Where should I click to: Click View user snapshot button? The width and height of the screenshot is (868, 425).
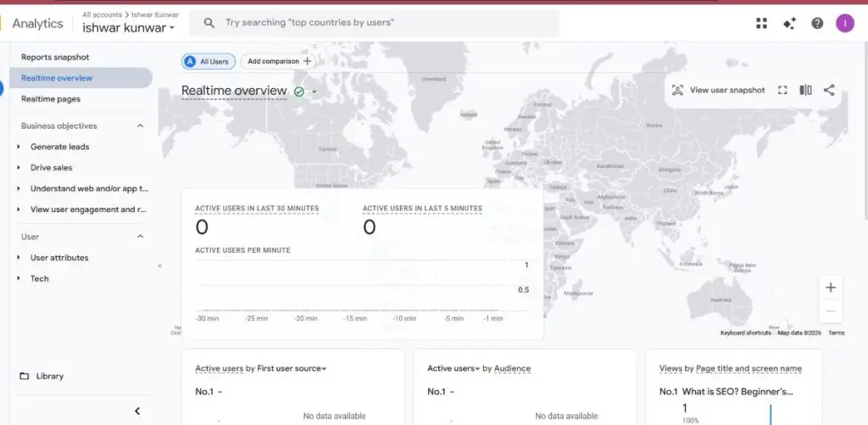(718, 90)
